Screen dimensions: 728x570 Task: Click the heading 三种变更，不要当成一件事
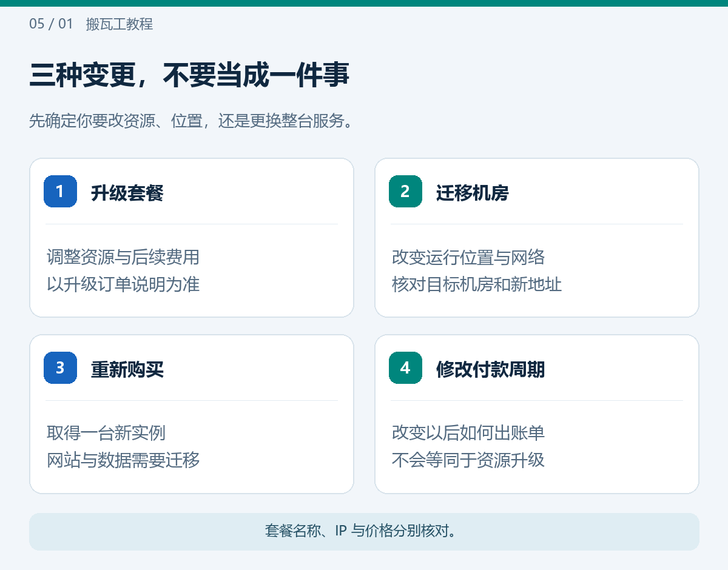click(189, 76)
